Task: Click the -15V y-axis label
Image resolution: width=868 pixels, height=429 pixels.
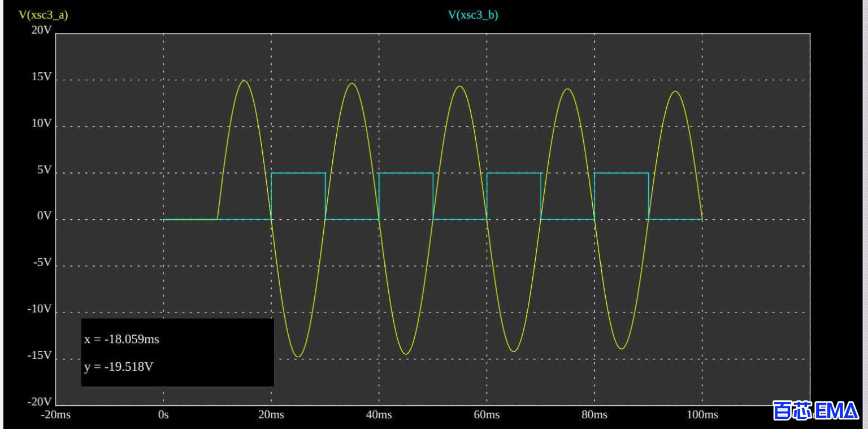Action: (39, 356)
